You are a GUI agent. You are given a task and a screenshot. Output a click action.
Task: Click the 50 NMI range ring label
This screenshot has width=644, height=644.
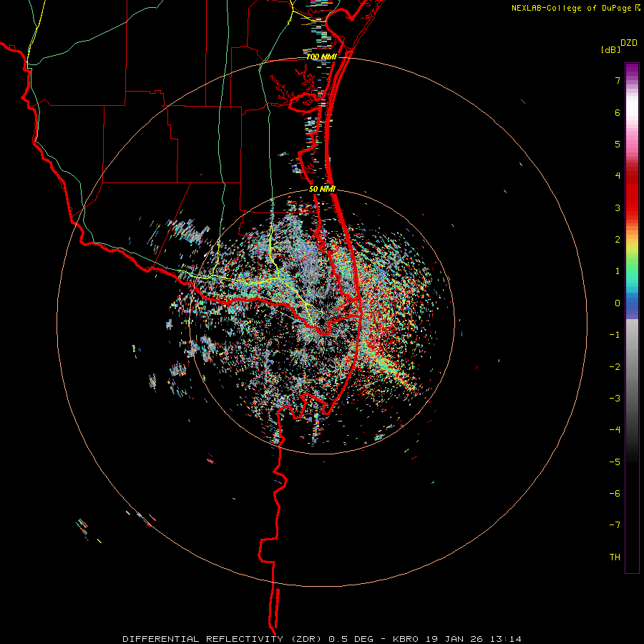coord(323,189)
